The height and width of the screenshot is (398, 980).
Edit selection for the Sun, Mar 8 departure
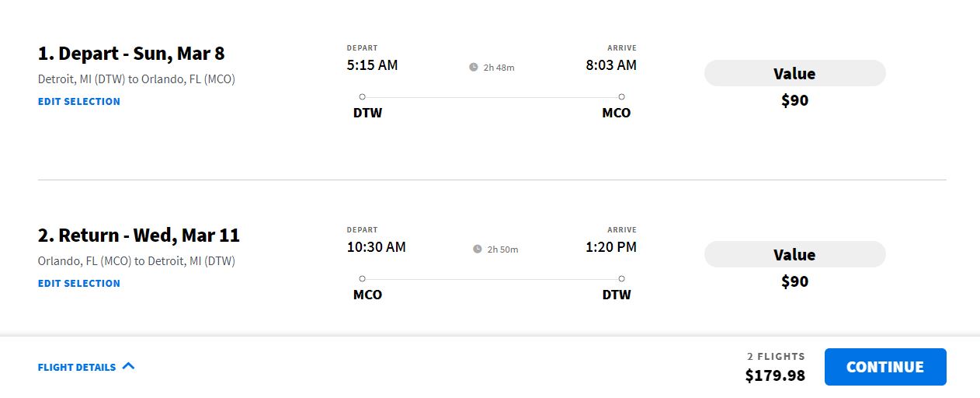point(79,101)
